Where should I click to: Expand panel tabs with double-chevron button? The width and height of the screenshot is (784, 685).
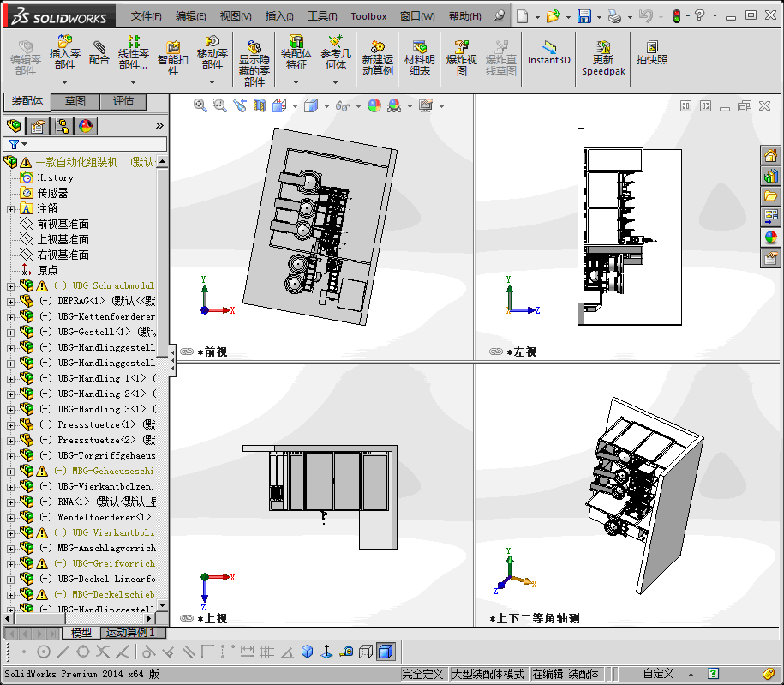tap(159, 125)
